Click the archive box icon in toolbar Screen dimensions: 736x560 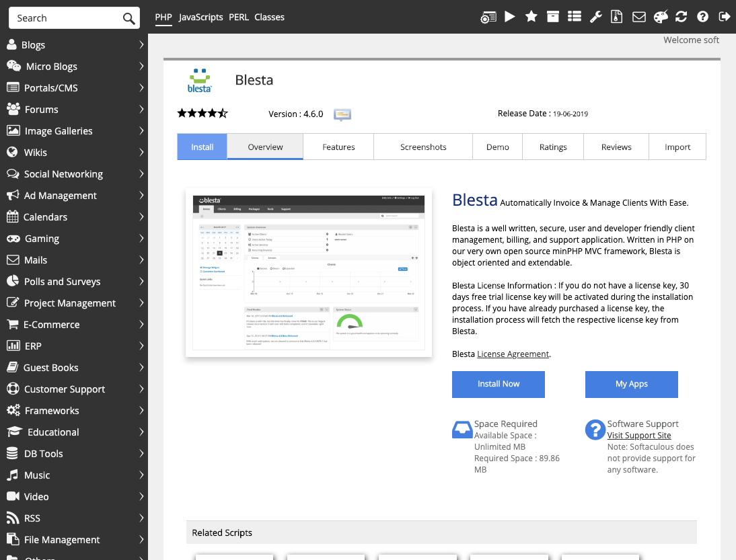coord(553,17)
